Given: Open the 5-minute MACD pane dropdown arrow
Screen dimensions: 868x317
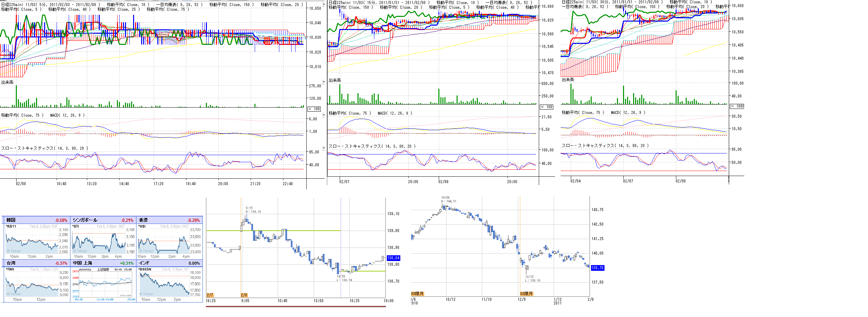Looking at the screenshot, I should (324, 115).
